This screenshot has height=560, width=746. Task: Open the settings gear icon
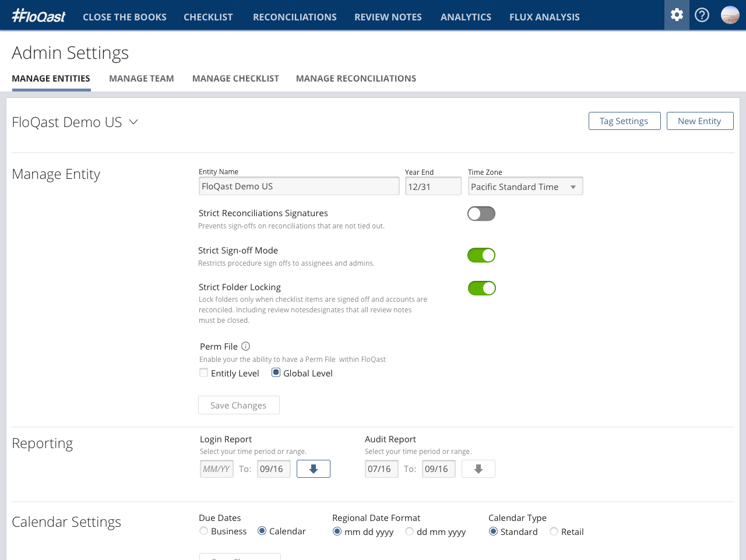tap(677, 15)
